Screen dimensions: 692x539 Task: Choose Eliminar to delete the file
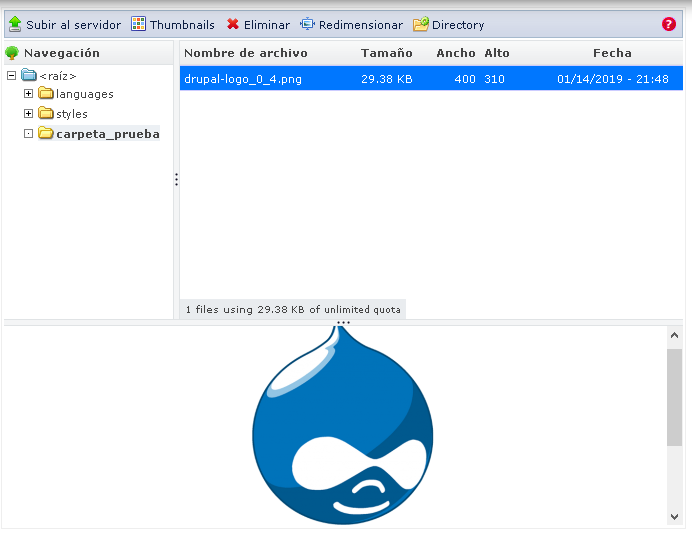(x=258, y=25)
